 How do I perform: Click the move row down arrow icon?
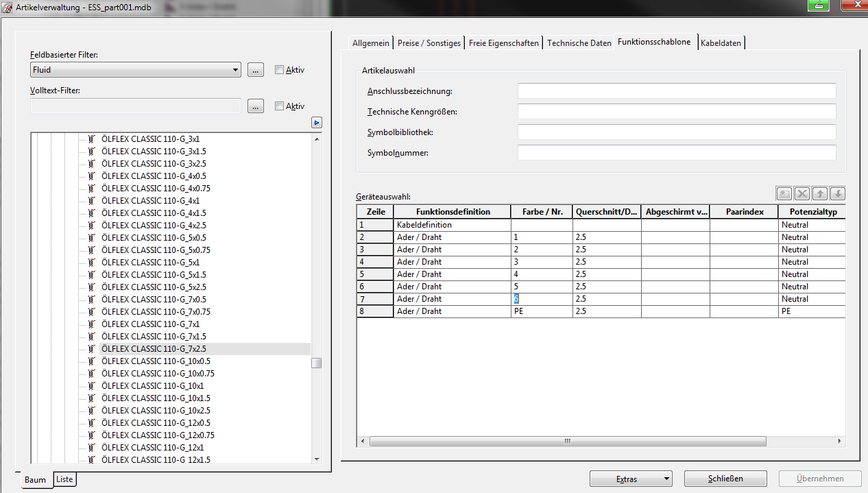[838, 194]
